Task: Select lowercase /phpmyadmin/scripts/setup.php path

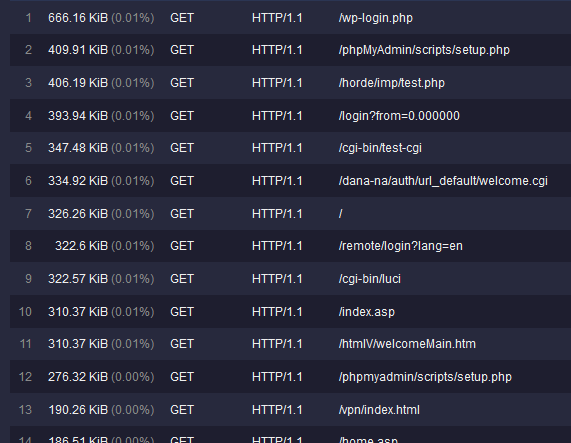Action: (x=425, y=377)
